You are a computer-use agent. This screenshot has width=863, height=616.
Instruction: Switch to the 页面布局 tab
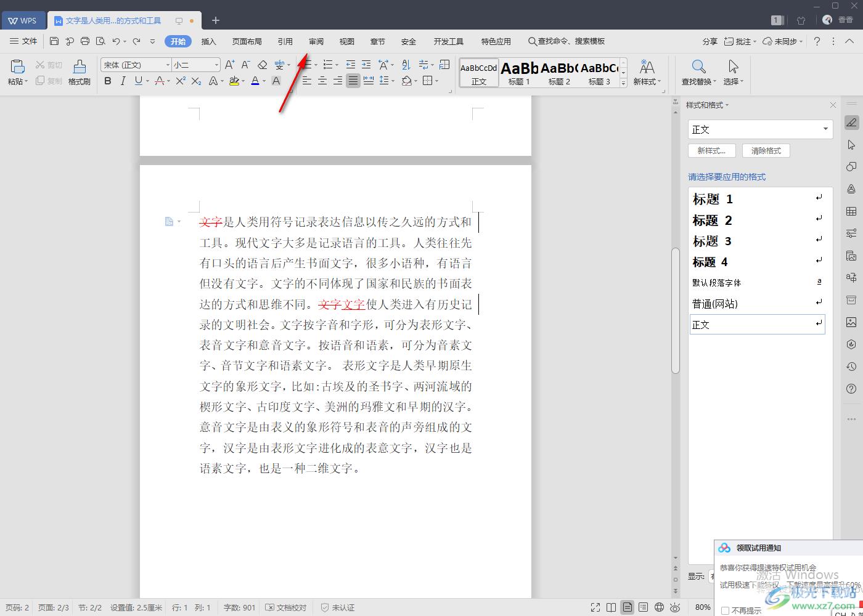click(x=247, y=41)
